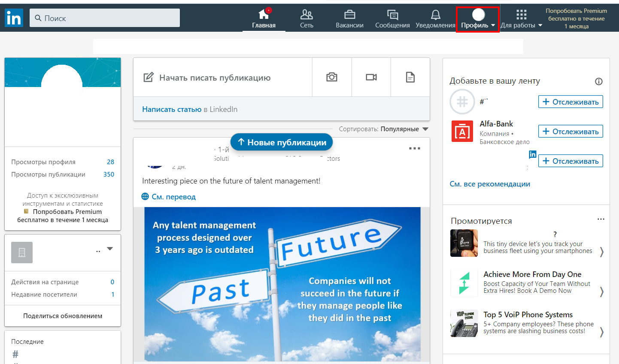
Task: Expand the company page dropdown arrow
Action: [x=110, y=249]
